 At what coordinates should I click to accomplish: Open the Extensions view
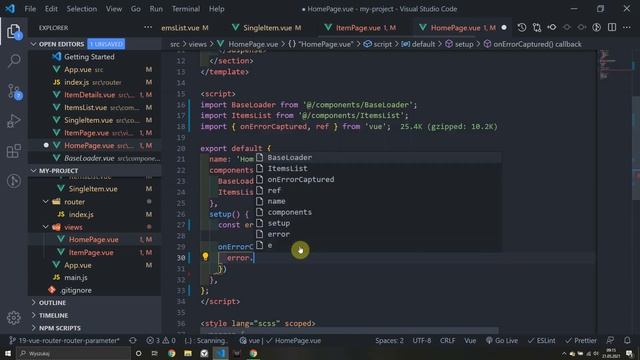coord(14,151)
